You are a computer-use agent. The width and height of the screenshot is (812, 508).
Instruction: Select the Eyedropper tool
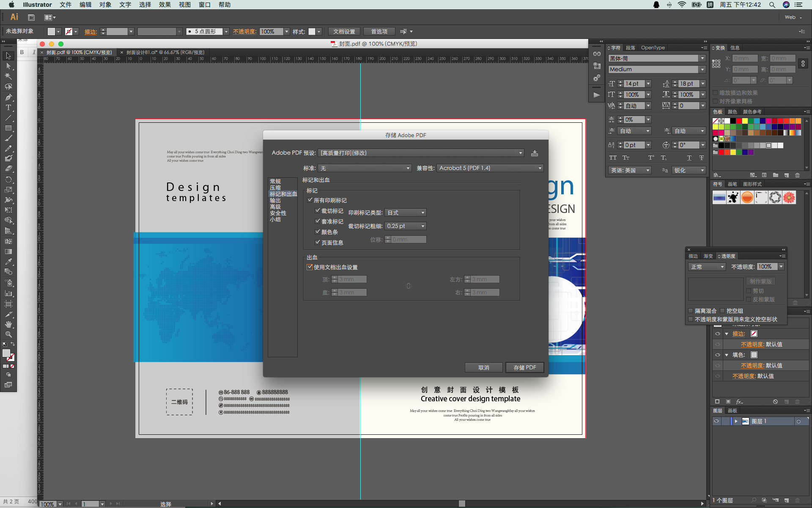tap(8, 262)
